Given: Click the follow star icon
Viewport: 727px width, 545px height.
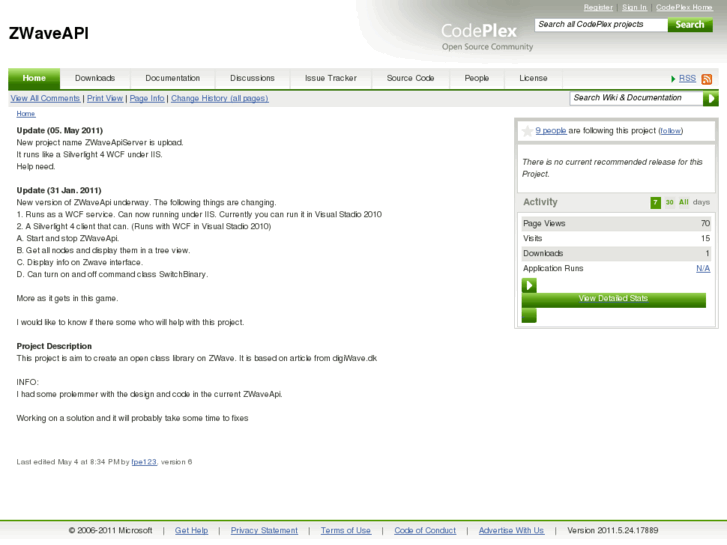Looking at the screenshot, I should coord(527,131).
